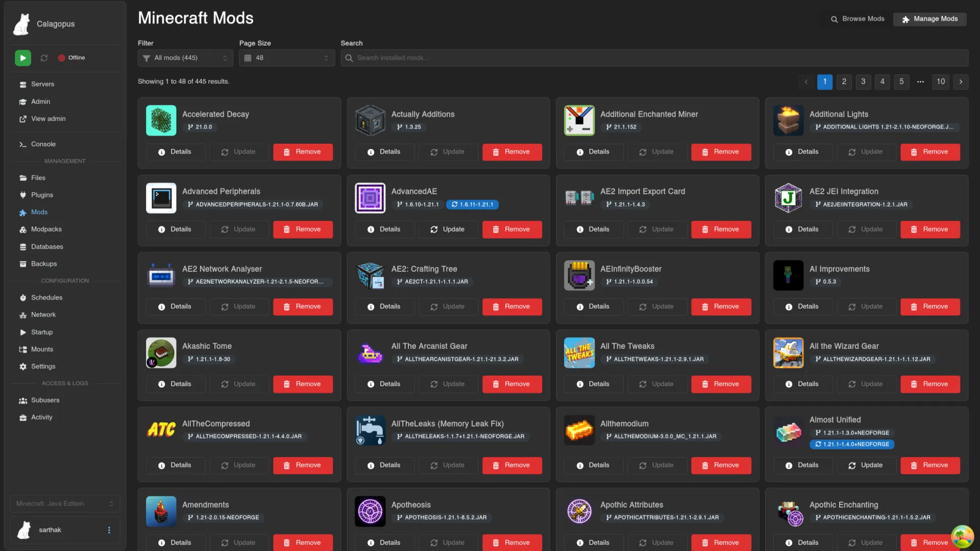The height and width of the screenshot is (551, 980).
Task: Click the restart server icon
Action: coord(44,58)
